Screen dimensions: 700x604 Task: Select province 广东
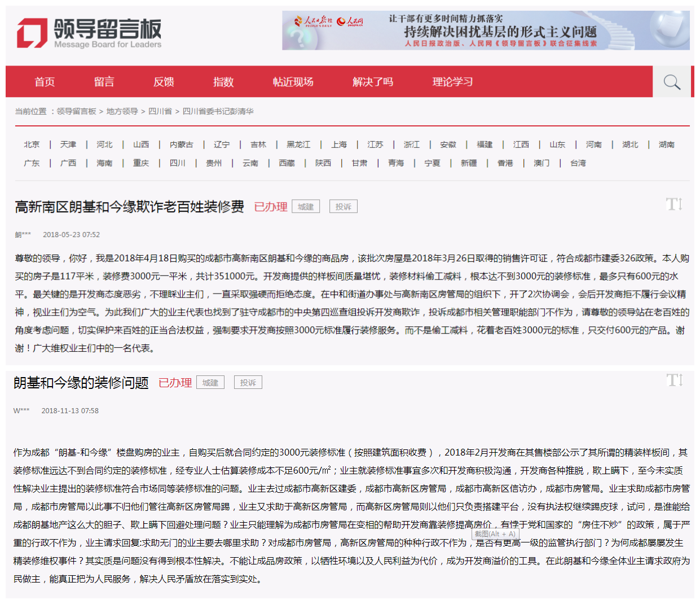32,163
